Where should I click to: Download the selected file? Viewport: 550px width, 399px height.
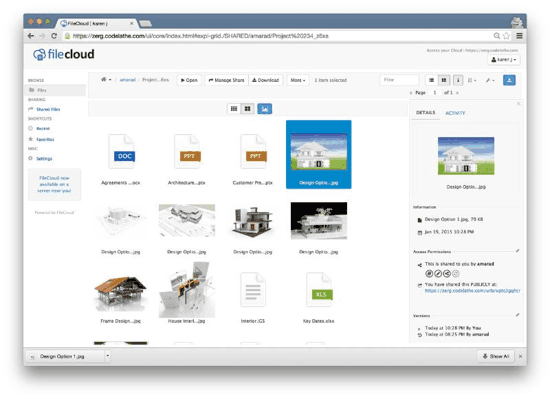click(x=266, y=80)
